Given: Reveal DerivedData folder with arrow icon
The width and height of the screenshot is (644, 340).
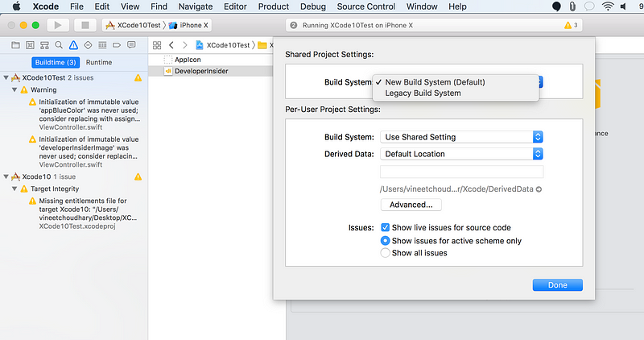Looking at the screenshot, I should click(539, 189).
